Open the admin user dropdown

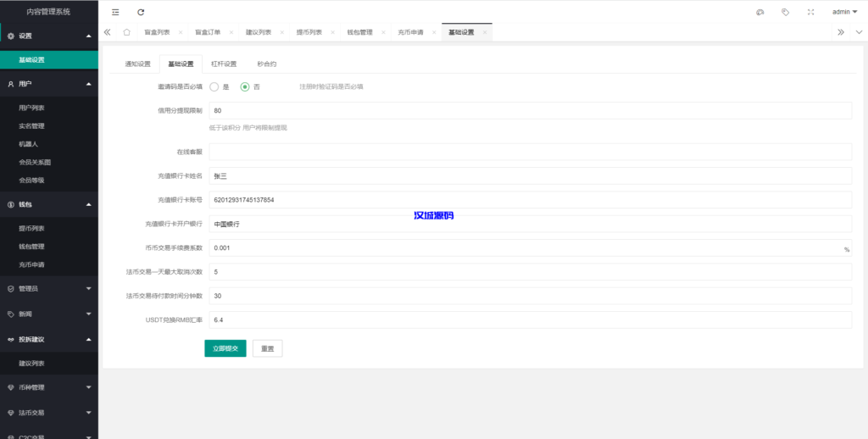click(844, 12)
